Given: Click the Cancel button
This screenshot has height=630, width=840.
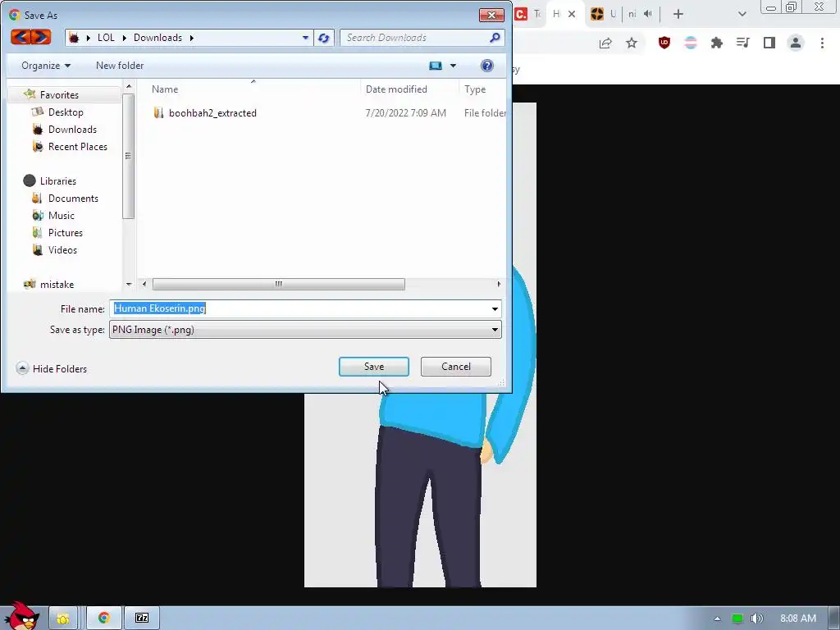Looking at the screenshot, I should point(456,367).
